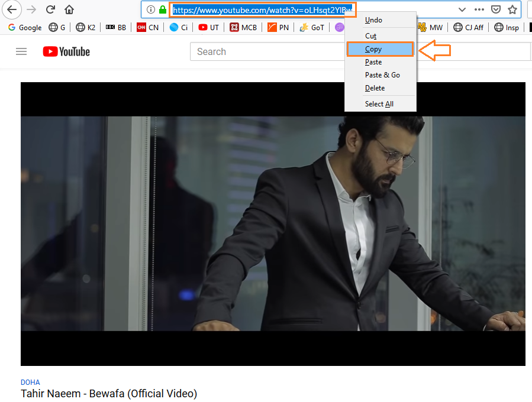Choose Delete in the context menu
Viewport: 532px width, 402px height.
pyautogui.click(x=381, y=87)
